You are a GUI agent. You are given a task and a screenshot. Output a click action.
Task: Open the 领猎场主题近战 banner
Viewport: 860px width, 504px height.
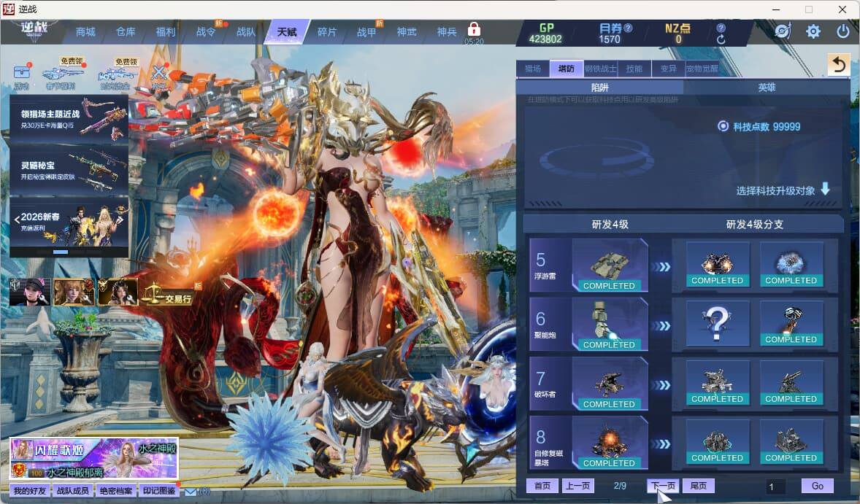tap(69, 119)
